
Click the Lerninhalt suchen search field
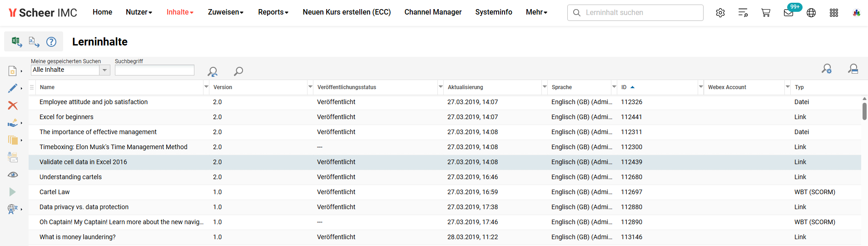635,13
